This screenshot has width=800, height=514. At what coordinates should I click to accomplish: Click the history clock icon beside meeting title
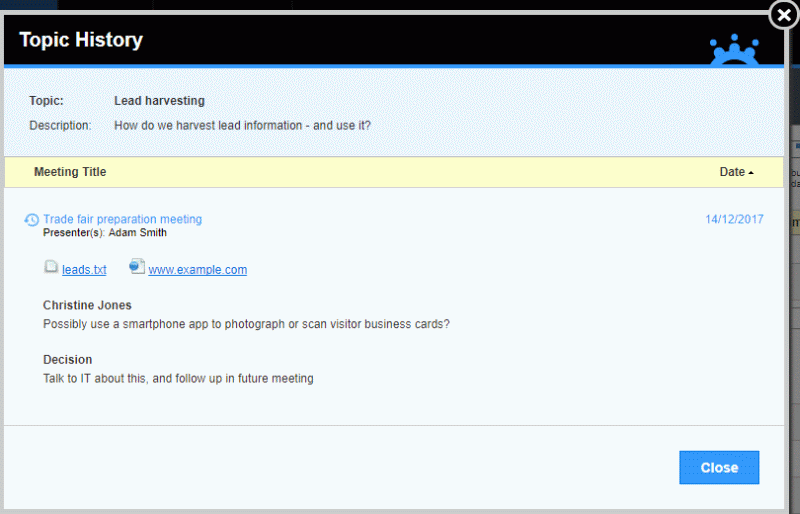(31, 219)
